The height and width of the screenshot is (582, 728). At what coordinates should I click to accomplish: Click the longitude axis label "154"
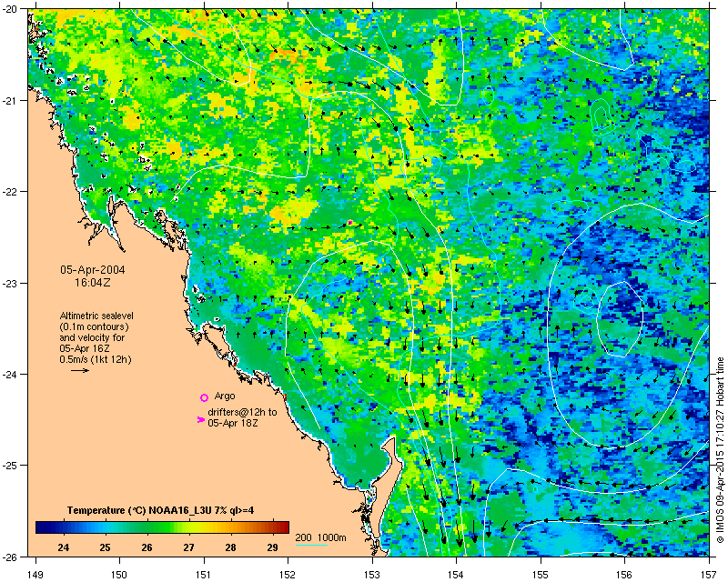pos(457,575)
